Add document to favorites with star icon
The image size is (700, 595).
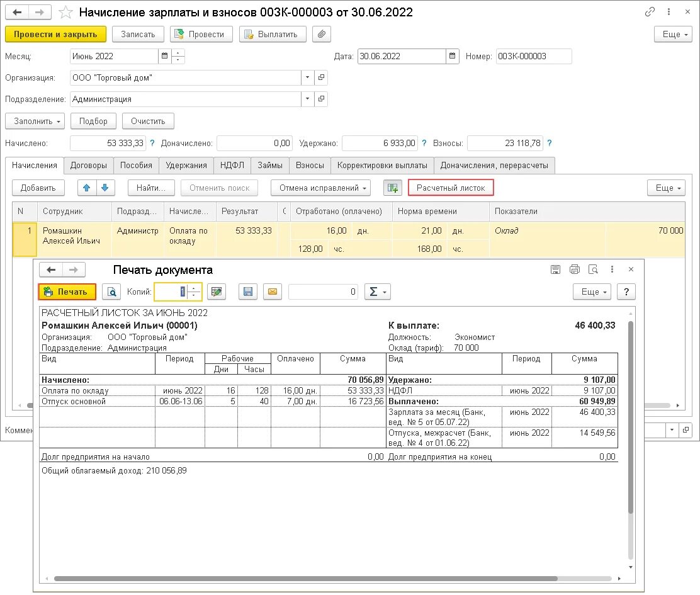pos(65,12)
